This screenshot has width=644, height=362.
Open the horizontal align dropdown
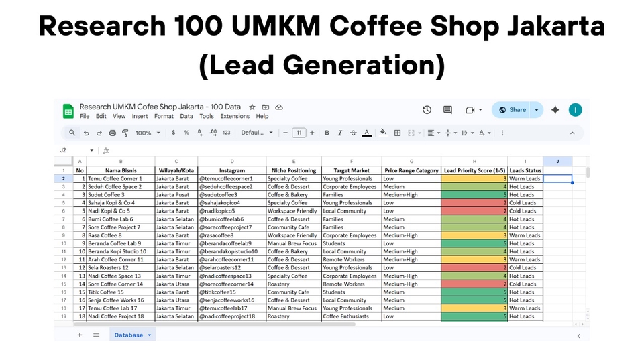(434, 133)
